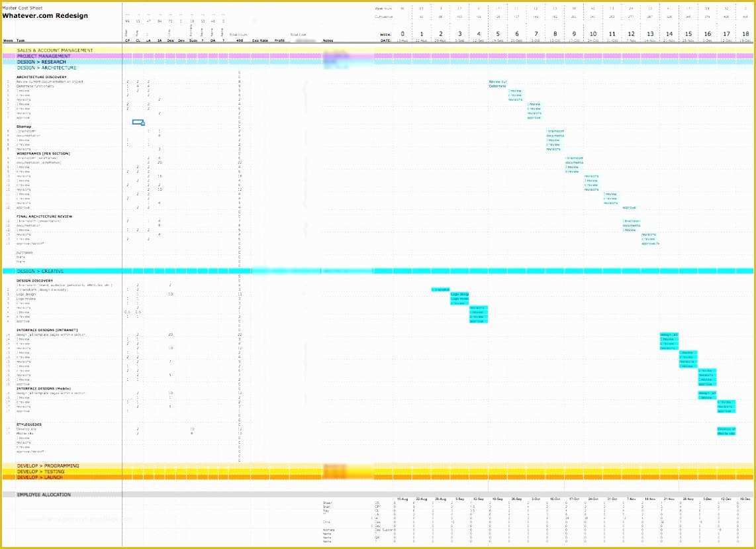Click the 'EMPLOYEE ALLOCATION' section header

[44, 495]
